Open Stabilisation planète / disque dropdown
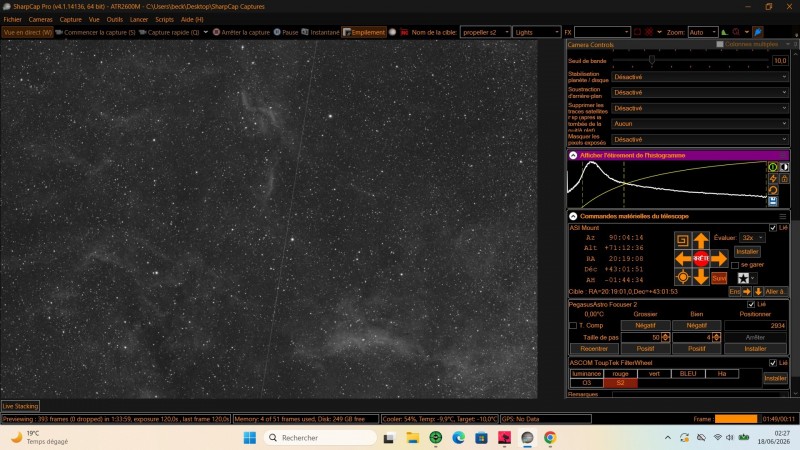The width and height of the screenshot is (800, 450). coord(700,77)
